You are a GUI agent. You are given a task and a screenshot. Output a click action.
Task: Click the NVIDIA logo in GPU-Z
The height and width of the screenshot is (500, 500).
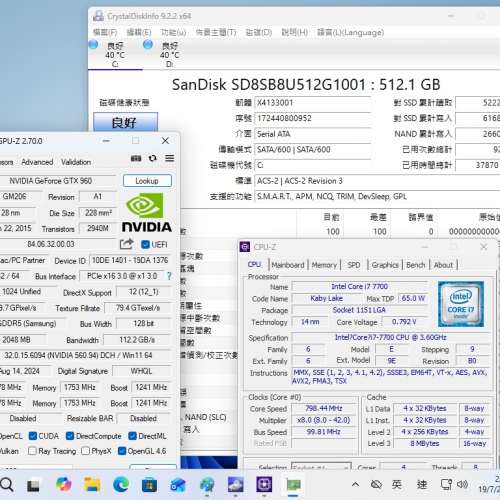click(147, 213)
